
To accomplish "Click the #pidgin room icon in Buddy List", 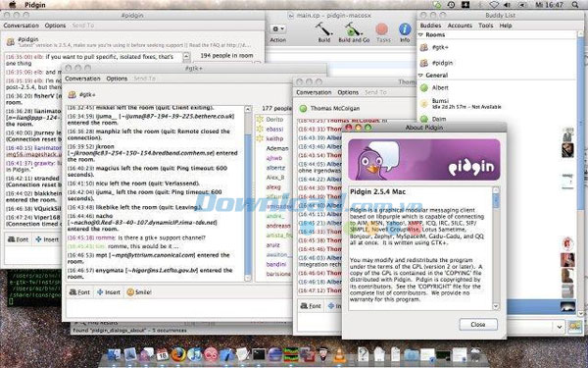I will (424, 63).
